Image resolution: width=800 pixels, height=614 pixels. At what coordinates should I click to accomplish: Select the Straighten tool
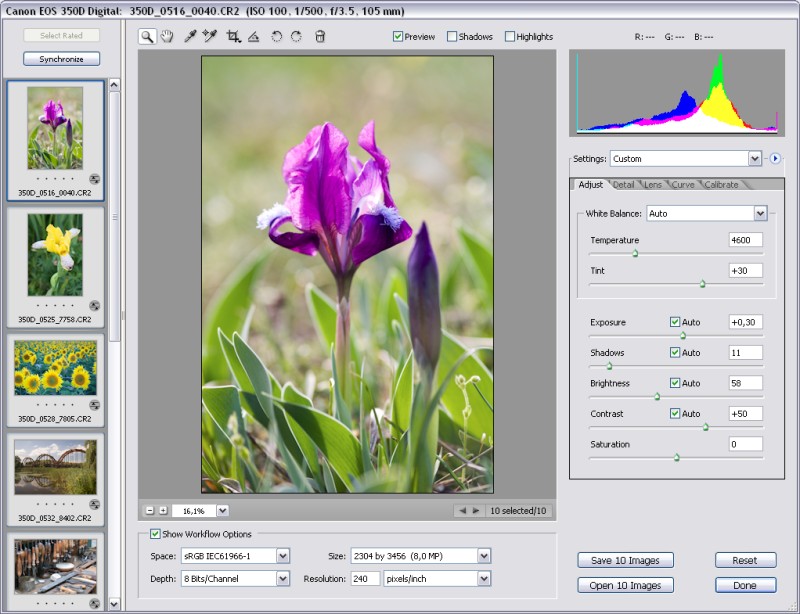coord(254,37)
